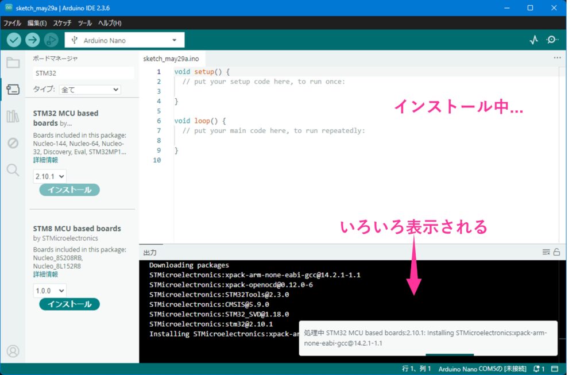Viewport: 588px width, 375px height.
Task: Click the Downloading packages output line
Action: coord(189,265)
